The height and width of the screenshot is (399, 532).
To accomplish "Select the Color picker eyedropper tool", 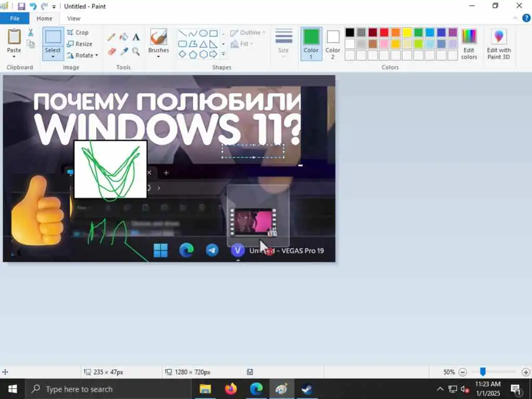I will click(124, 51).
